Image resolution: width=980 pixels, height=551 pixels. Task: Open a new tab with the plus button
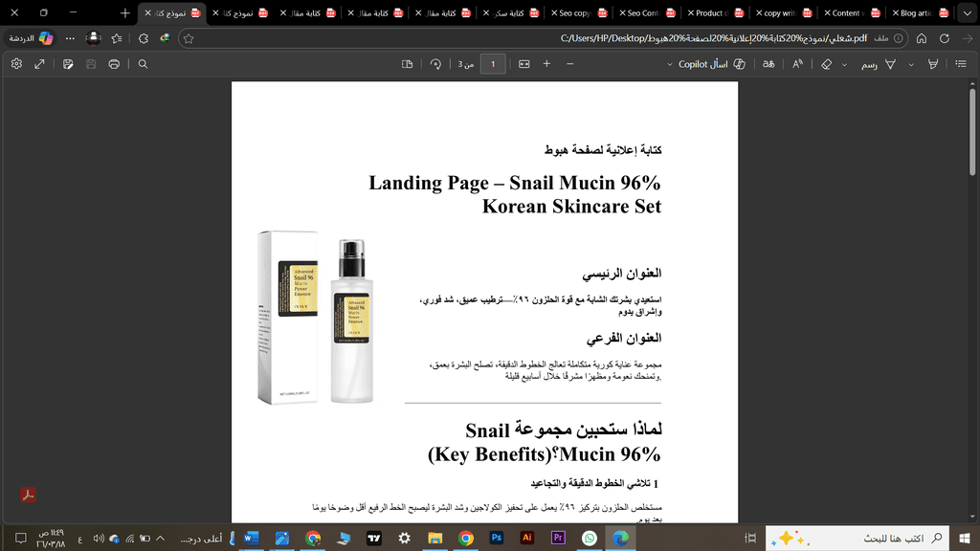[x=125, y=12]
